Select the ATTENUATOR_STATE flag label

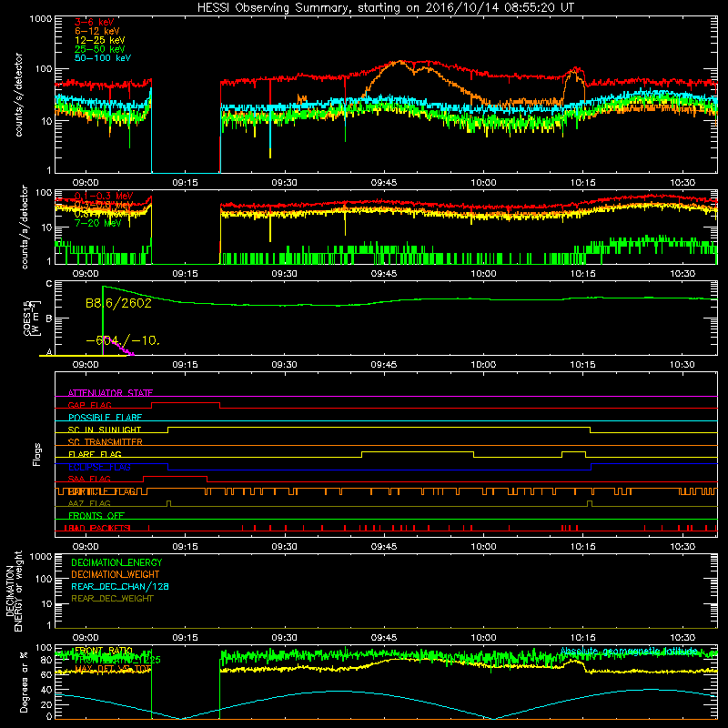click(x=110, y=393)
